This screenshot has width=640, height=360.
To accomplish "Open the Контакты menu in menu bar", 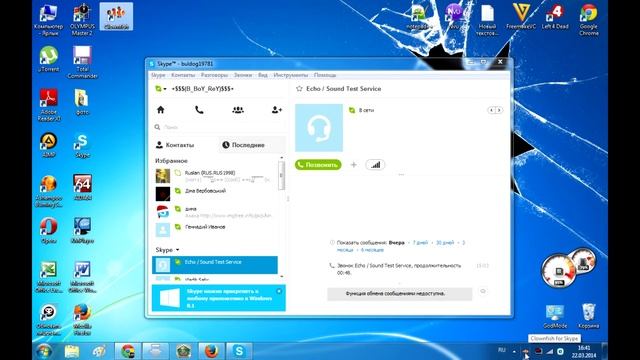I will point(183,75).
